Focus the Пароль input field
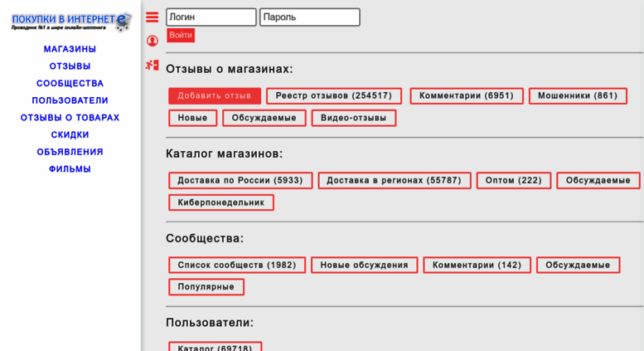This screenshot has width=644, height=351. (310, 17)
